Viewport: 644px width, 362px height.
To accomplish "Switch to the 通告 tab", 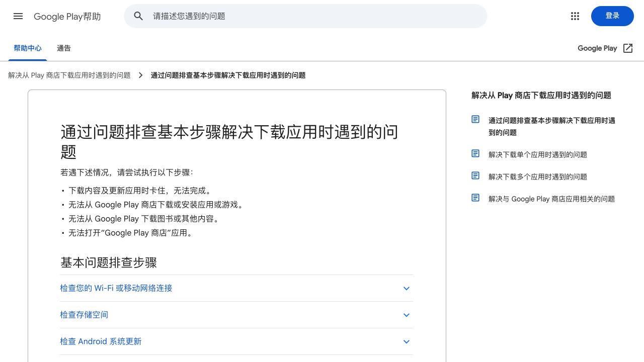I will pos(64,48).
